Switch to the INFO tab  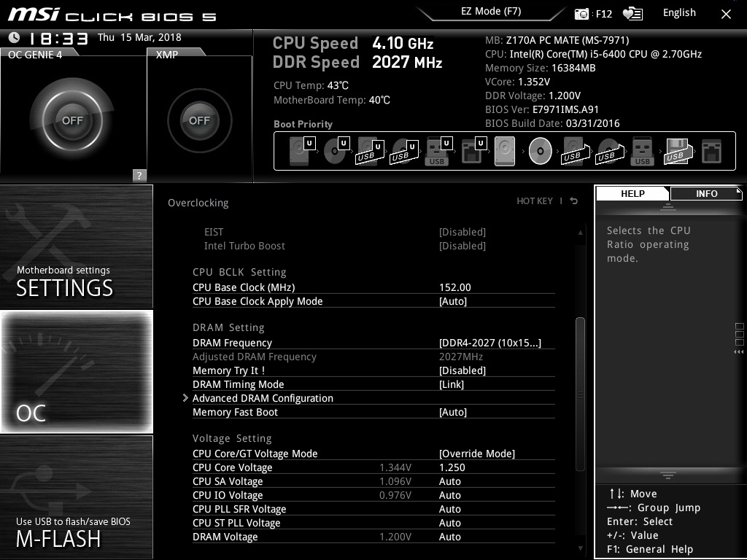(x=706, y=193)
